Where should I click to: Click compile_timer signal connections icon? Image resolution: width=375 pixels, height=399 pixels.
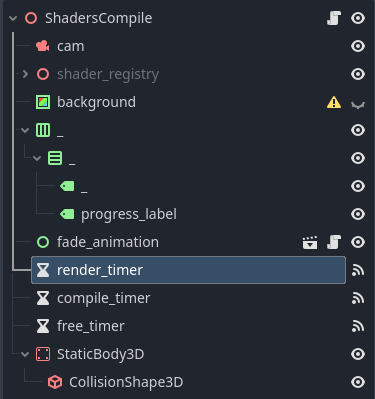coord(358,298)
